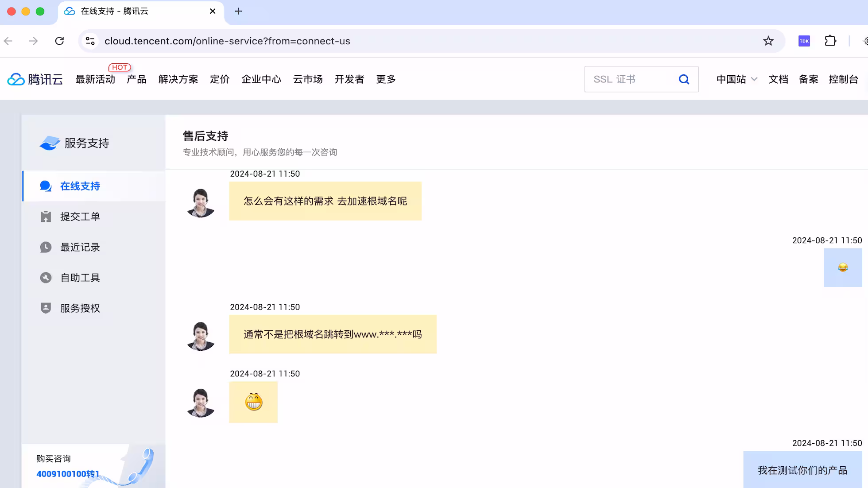Viewport: 868px width, 488px height.
Task: Open 解决方案 in the top navigation
Action: tap(178, 79)
